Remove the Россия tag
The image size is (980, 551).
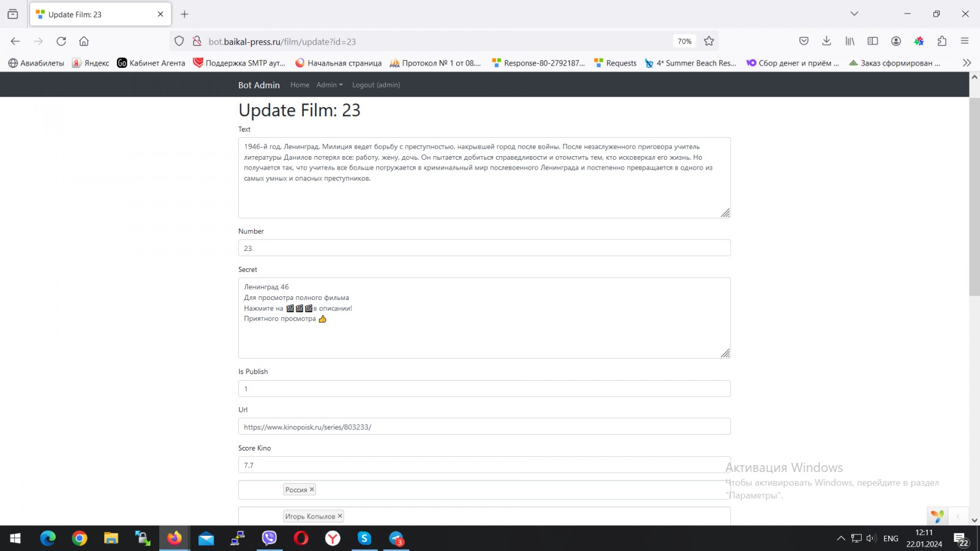[312, 489]
